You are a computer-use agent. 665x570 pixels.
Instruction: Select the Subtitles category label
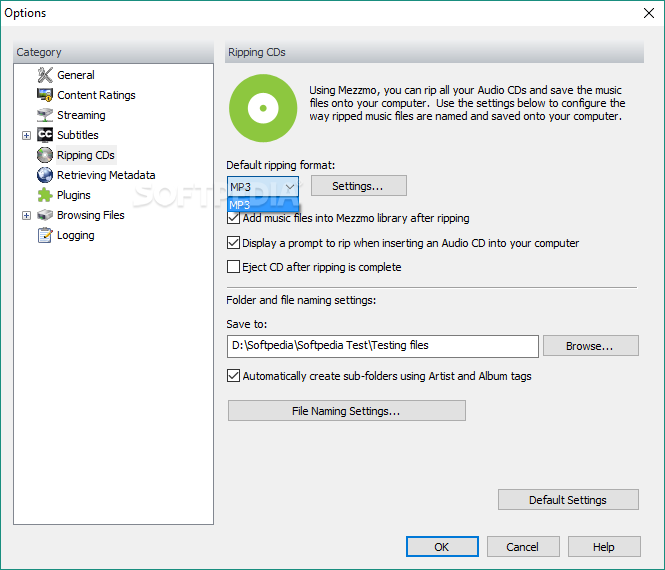click(78, 135)
